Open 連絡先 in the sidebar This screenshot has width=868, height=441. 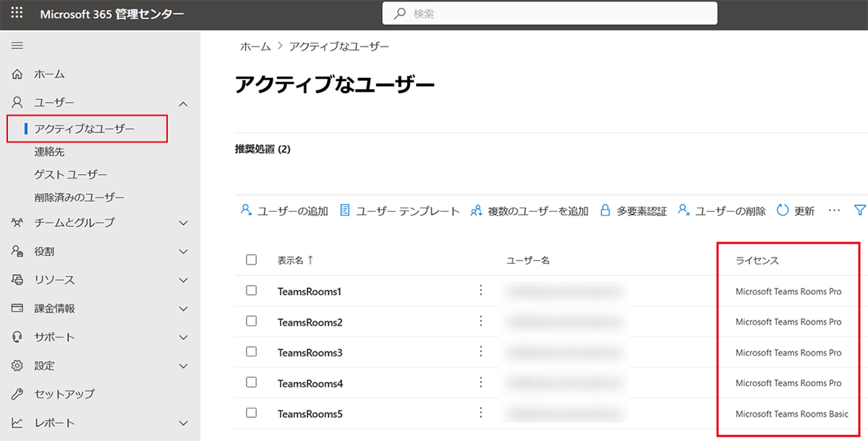coord(49,152)
